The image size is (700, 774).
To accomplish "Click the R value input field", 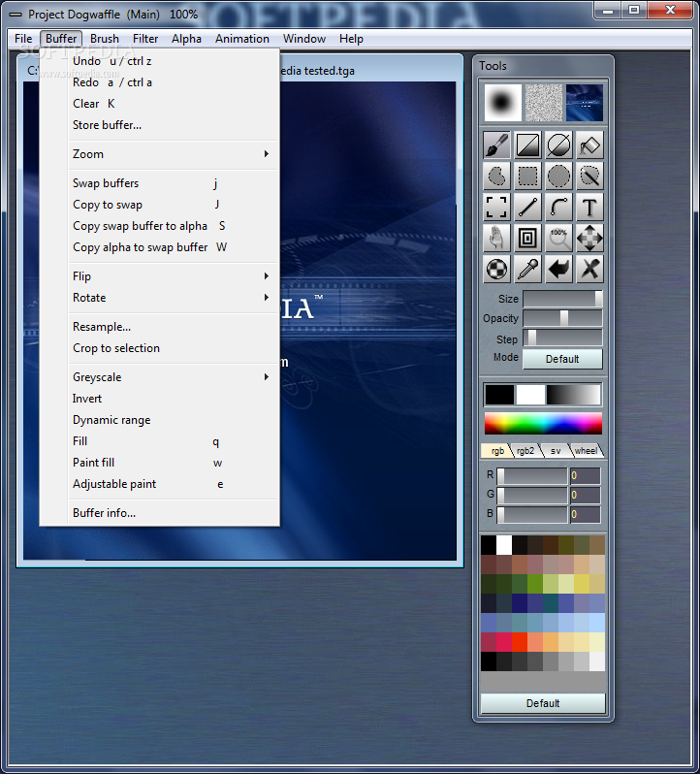I will [585, 476].
